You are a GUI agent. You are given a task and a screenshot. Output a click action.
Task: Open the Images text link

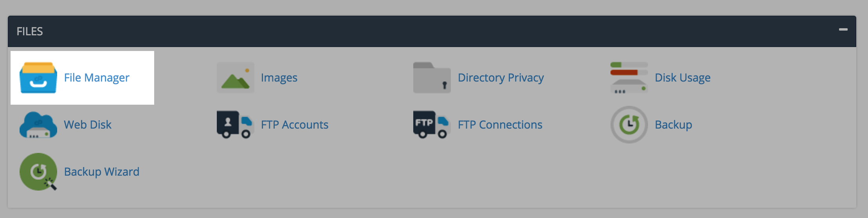tap(279, 78)
